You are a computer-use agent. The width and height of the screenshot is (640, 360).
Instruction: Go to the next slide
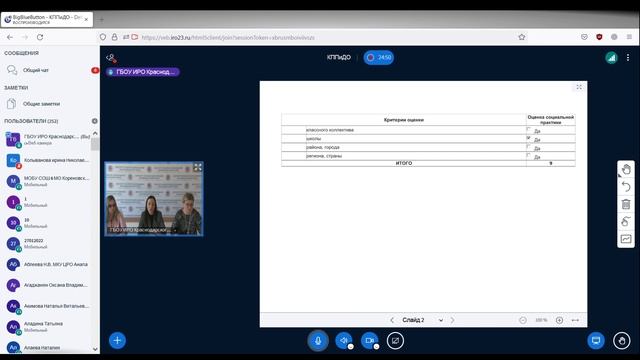[453, 320]
